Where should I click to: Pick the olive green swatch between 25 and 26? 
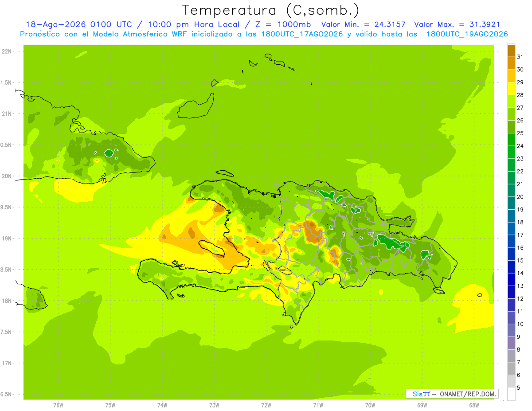click(x=511, y=127)
